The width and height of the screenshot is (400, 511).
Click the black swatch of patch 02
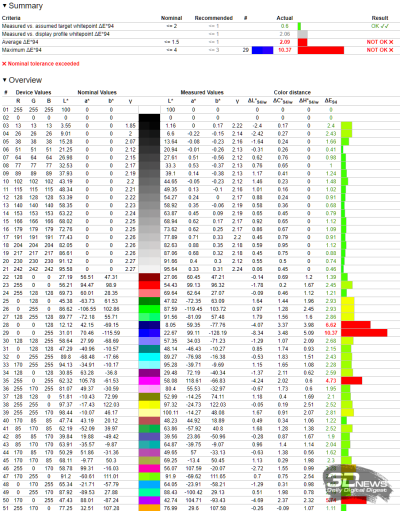149,118
